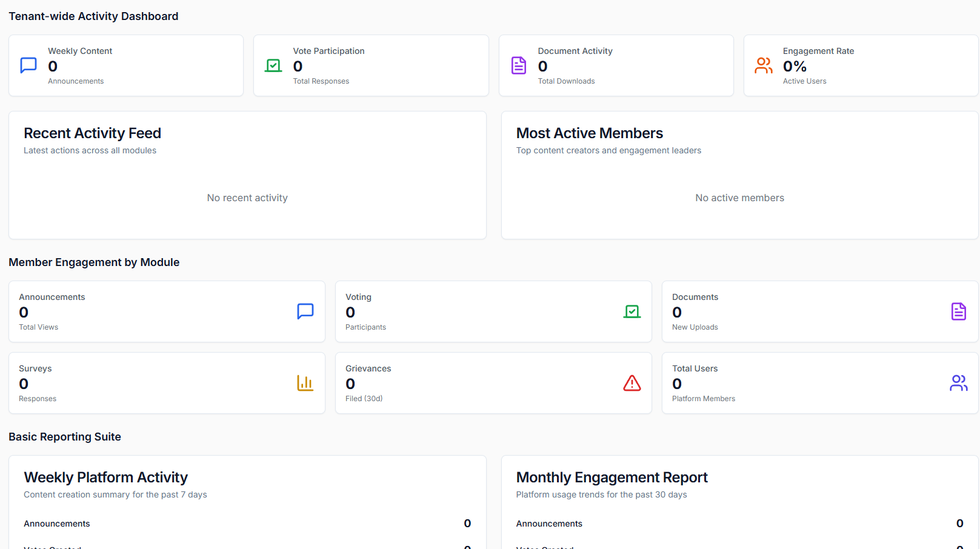Select the Surveys bar chart icon
The width and height of the screenshot is (980, 549).
(305, 383)
